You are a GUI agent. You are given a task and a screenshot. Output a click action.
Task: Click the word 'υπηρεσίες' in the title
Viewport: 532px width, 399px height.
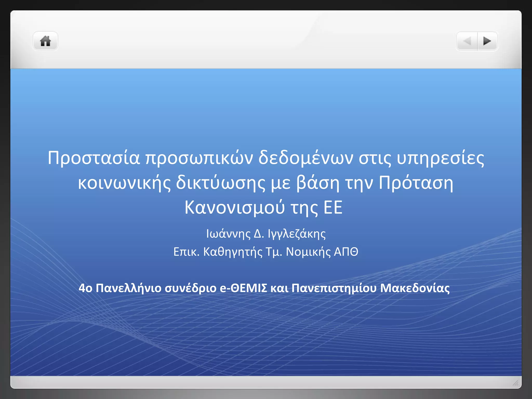pyautogui.click(x=440, y=158)
